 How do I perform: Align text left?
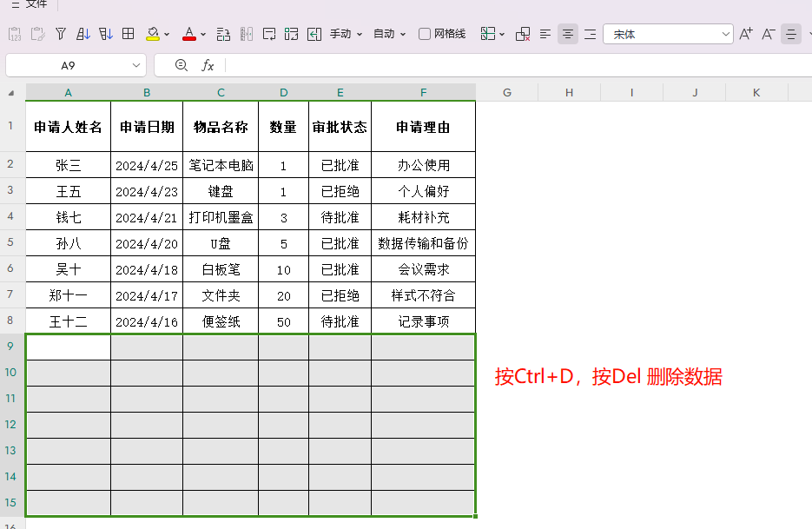[545, 34]
